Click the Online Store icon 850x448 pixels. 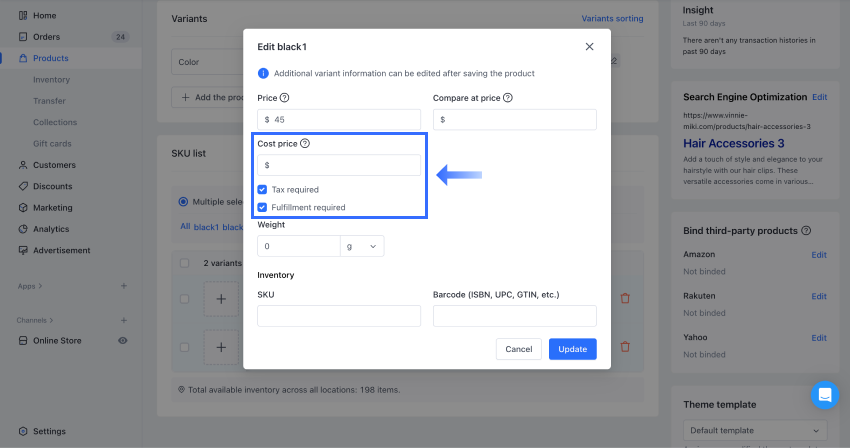point(23,341)
